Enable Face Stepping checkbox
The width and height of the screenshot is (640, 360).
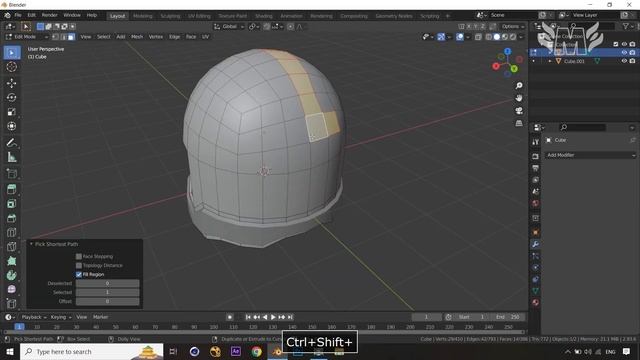point(79,256)
